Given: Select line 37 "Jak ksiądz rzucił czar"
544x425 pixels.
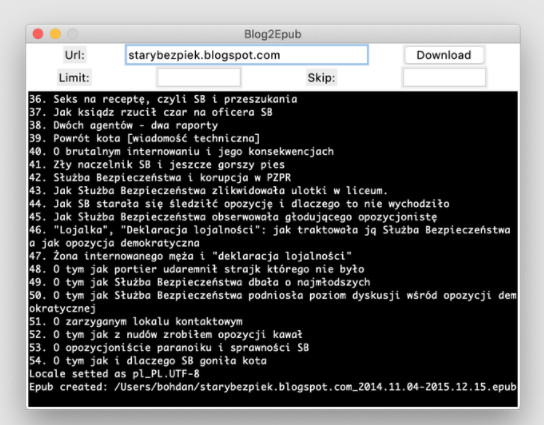Looking at the screenshot, I should point(151,112).
